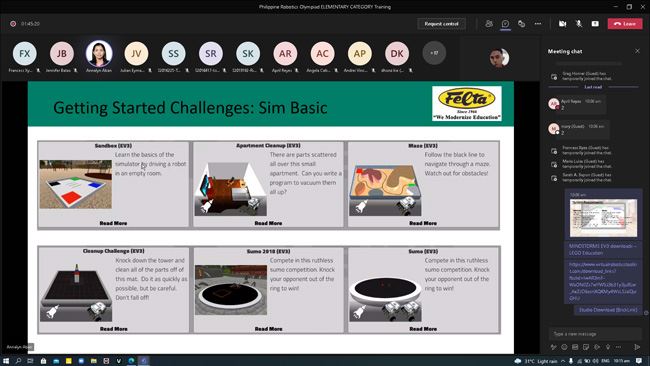The height and width of the screenshot is (366, 650).
Task: Click the taskbar clock
Action: click(x=621, y=361)
